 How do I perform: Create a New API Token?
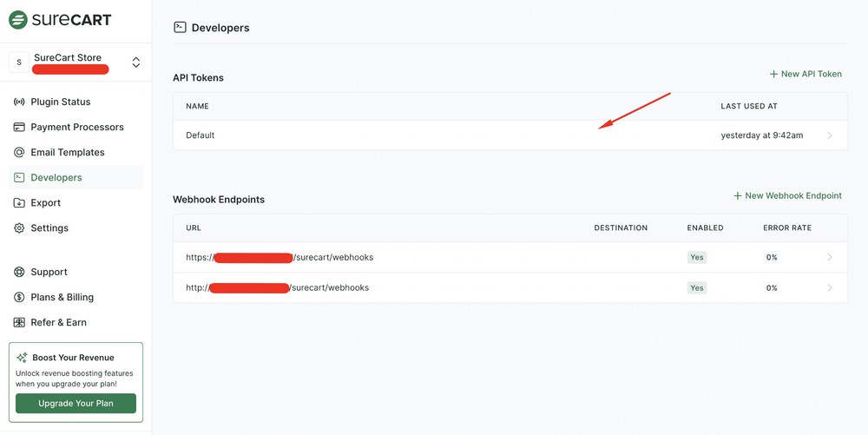point(806,74)
